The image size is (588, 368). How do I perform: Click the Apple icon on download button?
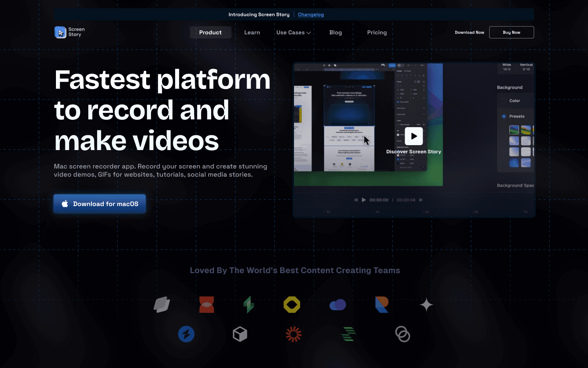coord(65,204)
